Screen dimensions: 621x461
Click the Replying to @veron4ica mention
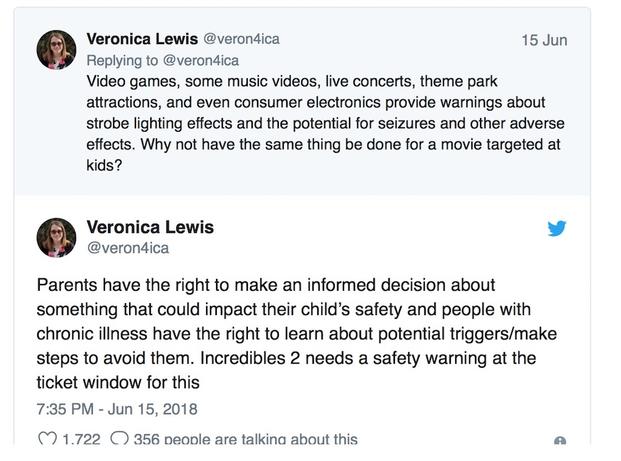click(x=201, y=61)
